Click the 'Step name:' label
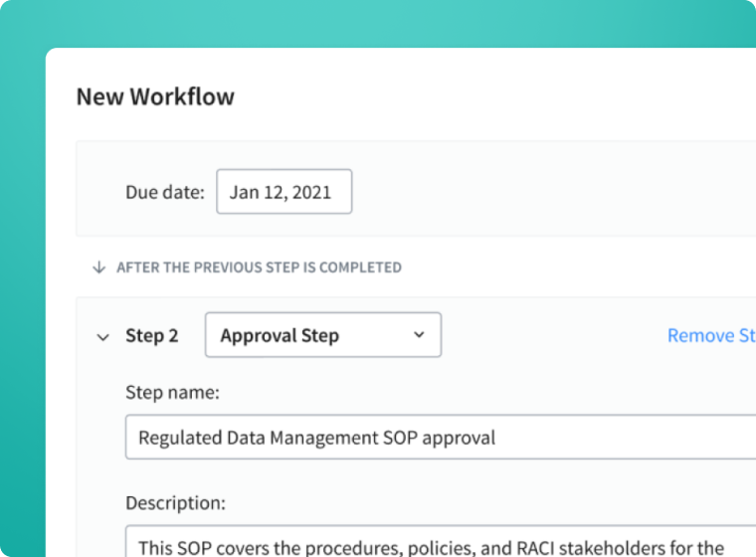 coord(172,392)
